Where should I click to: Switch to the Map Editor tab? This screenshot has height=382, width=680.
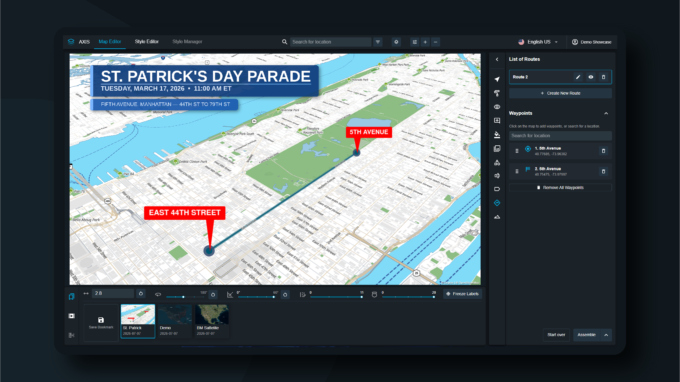click(x=110, y=42)
